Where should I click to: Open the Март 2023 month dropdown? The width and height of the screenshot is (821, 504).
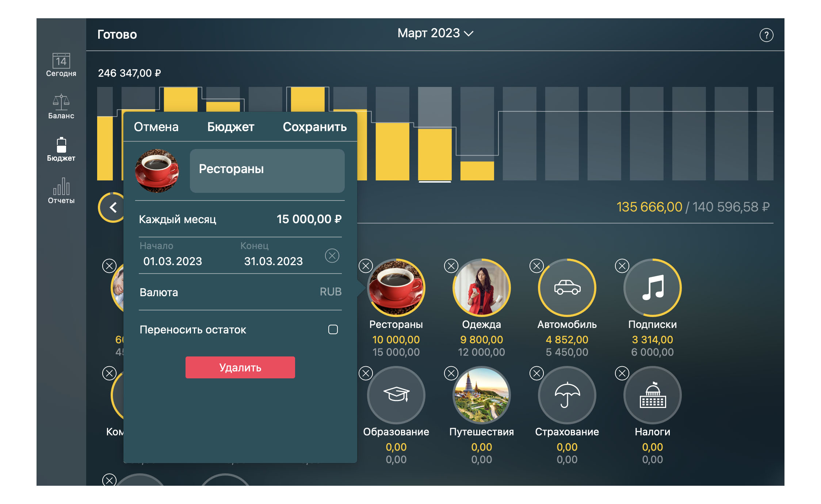(x=435, y=33)
